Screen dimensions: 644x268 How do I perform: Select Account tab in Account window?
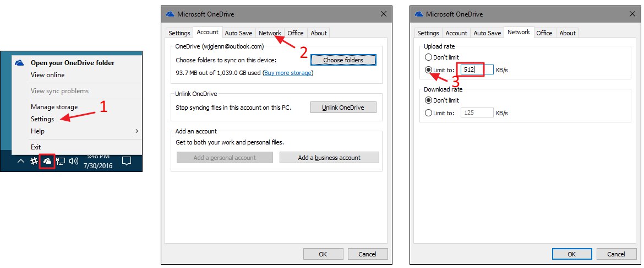[x=208, y=32]
